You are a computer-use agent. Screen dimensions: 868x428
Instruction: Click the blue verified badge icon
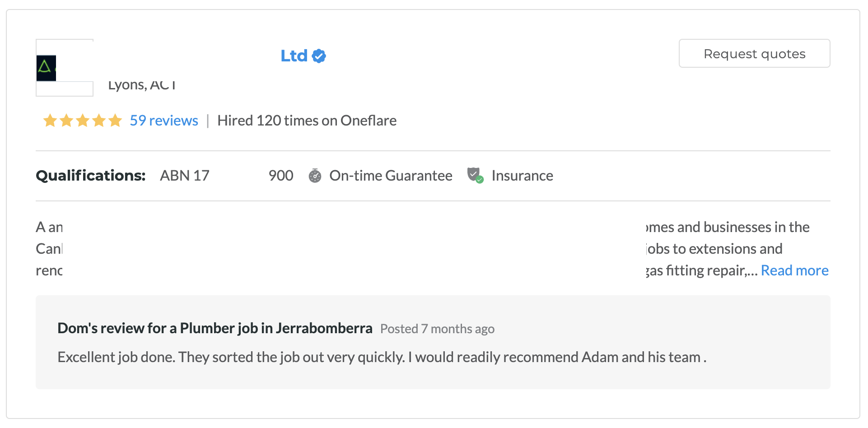(x=319, y=56)
